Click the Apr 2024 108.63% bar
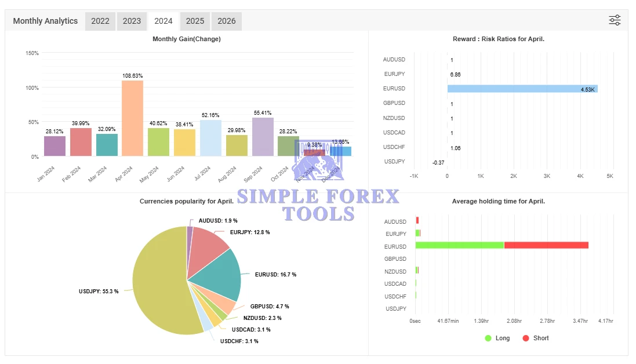The height and width of the screenshot is (364, 636). tap(132, 118)
